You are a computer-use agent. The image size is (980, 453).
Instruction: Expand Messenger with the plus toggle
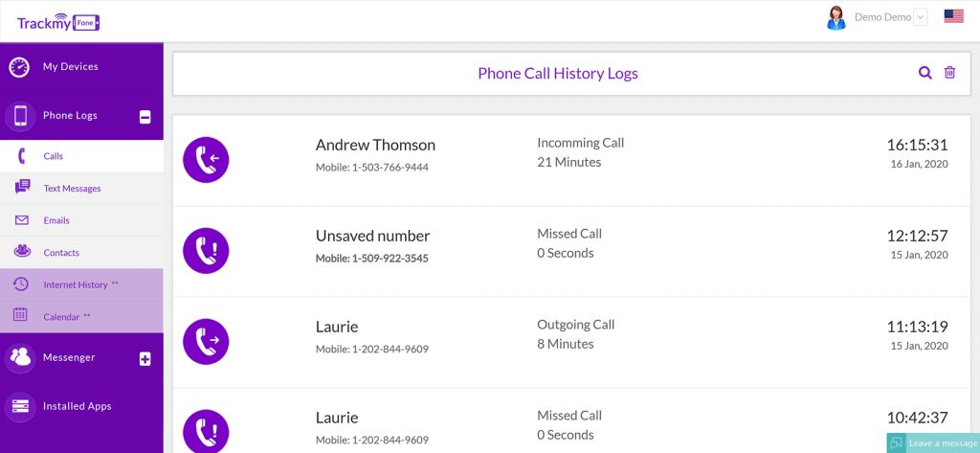(x=145, y=358)
